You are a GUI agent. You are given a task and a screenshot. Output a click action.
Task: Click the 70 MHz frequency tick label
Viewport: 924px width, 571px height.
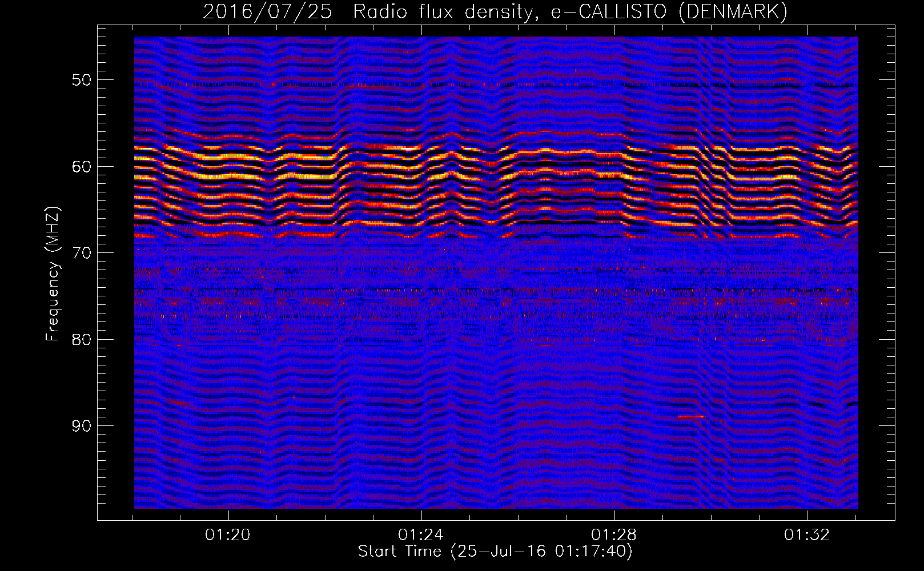(x=82, y=253)
